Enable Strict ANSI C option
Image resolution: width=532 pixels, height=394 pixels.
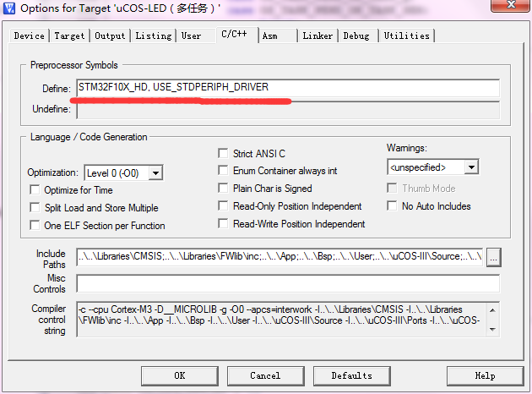(224, 154)
